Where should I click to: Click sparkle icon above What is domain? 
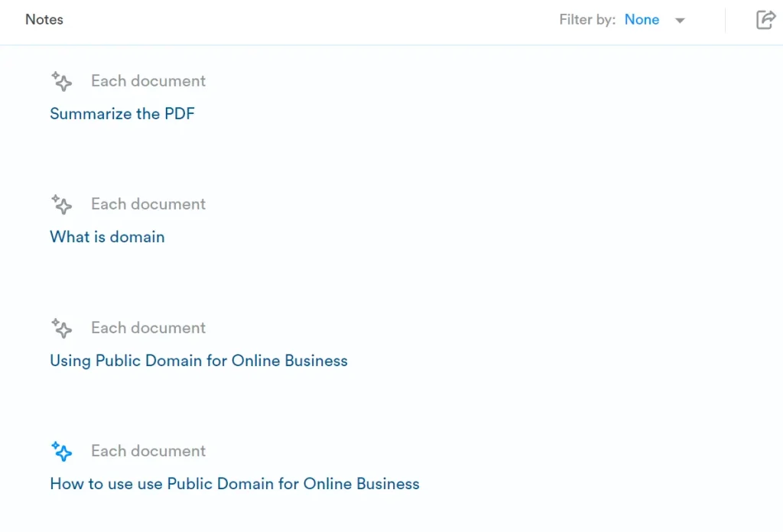click(61, 204)
